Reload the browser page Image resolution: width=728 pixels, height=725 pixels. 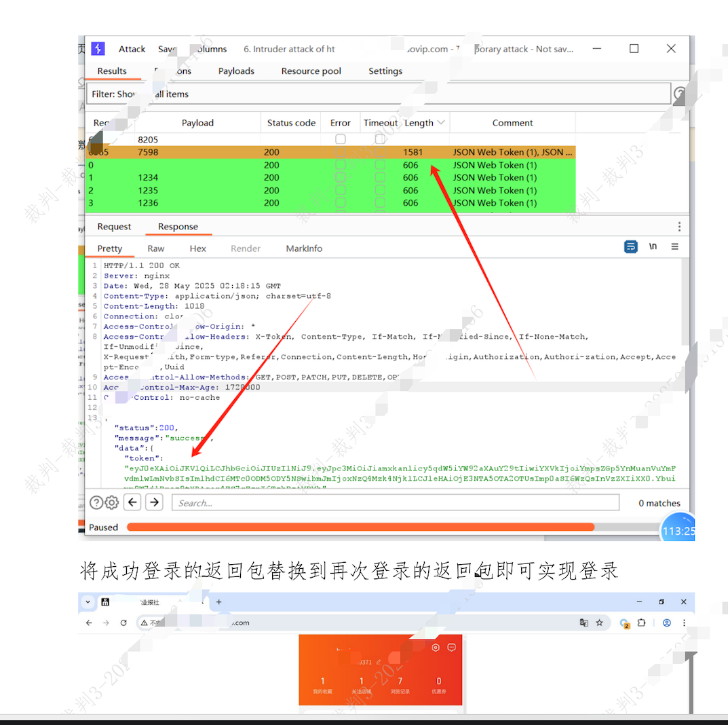123,622
